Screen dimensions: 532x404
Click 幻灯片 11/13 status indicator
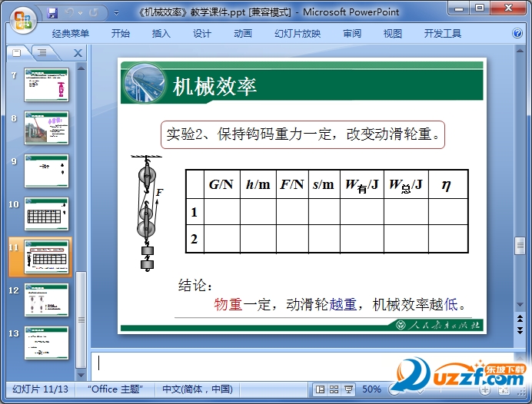(x=41, y=389)
